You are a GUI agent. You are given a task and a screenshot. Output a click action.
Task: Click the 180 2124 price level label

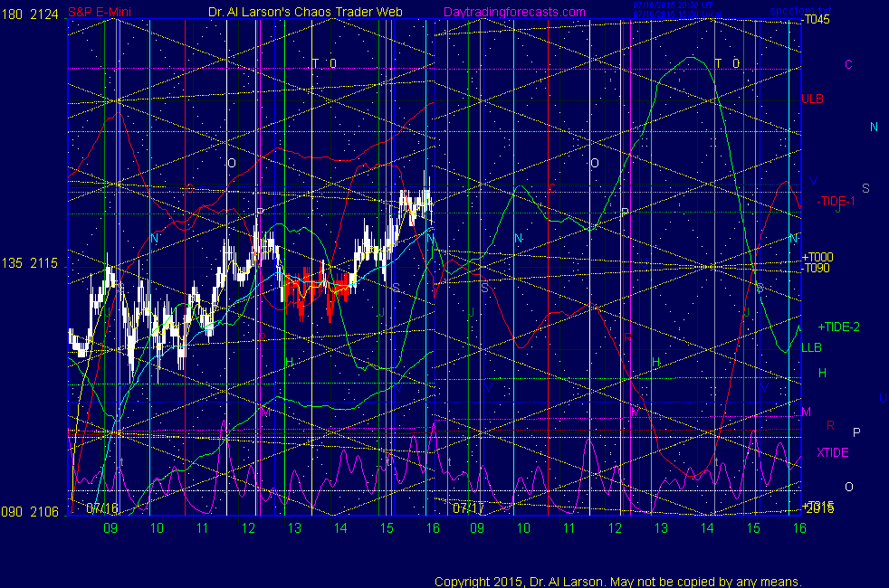coord(31,12)
